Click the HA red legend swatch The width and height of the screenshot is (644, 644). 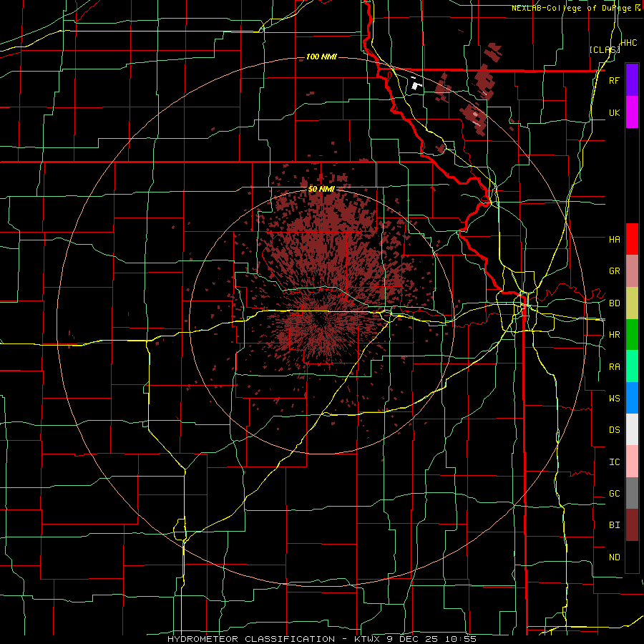[x=632, y=239]
